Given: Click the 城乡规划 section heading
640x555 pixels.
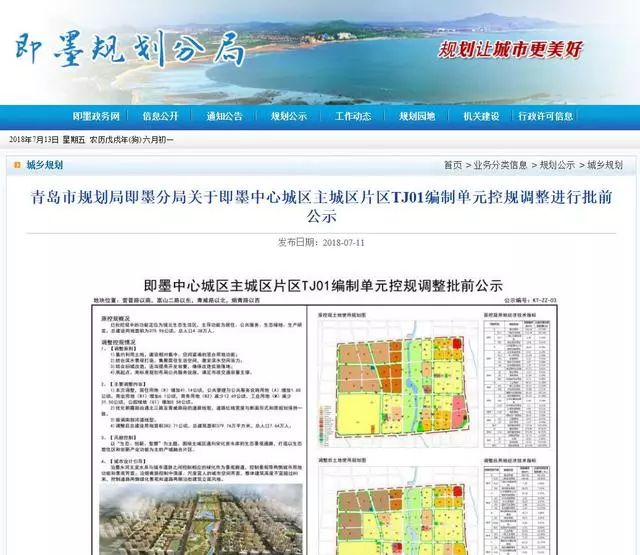Looking at the screenshot, I should pyautogui.click(x=44, y=165).
